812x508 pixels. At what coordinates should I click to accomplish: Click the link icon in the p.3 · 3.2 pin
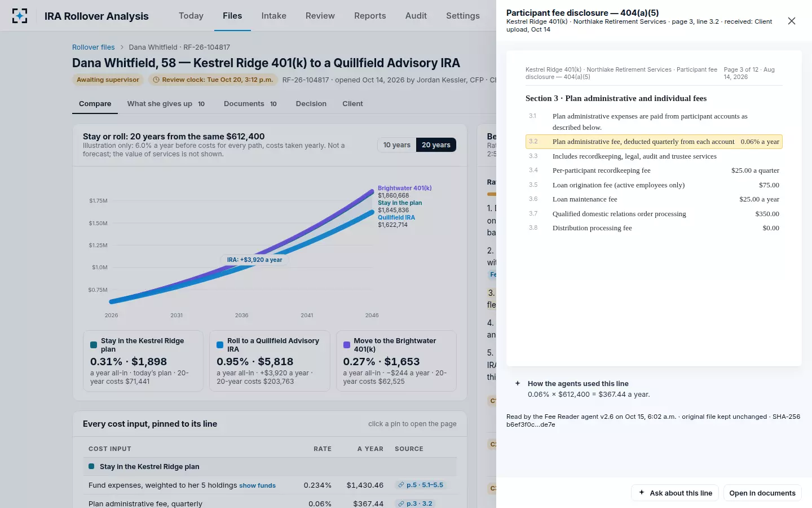pyautogui.click(x=401, y=503)
